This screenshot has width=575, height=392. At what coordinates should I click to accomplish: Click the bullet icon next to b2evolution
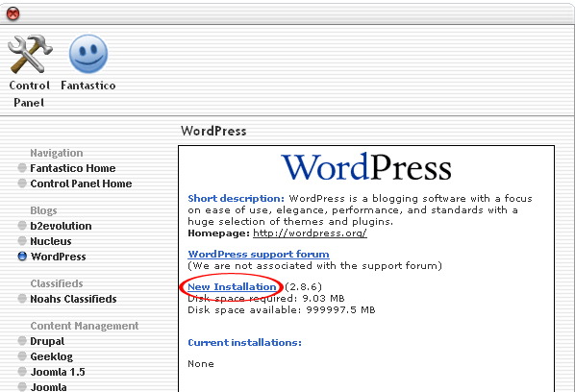point(22,226)
